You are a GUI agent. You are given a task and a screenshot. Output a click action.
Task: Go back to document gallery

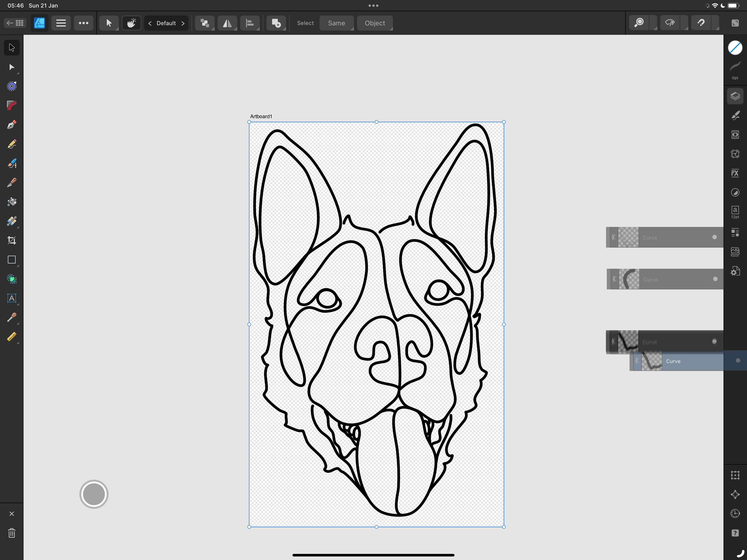[15, 23]
